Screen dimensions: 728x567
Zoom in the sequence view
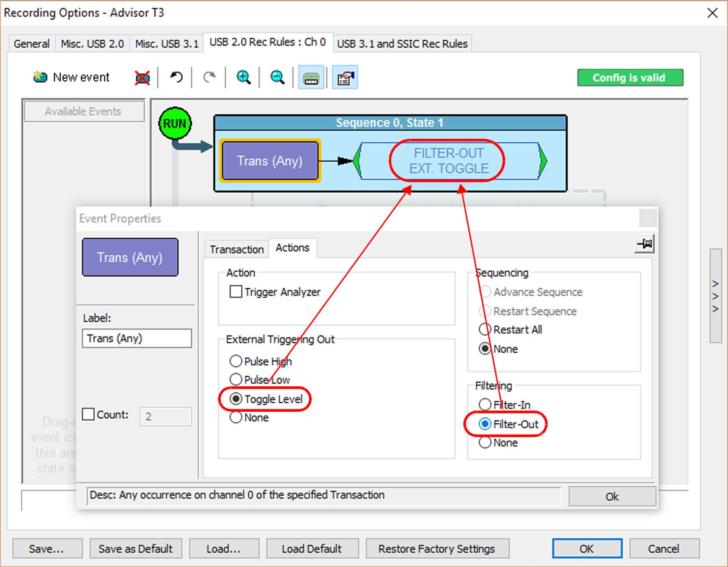244,77
